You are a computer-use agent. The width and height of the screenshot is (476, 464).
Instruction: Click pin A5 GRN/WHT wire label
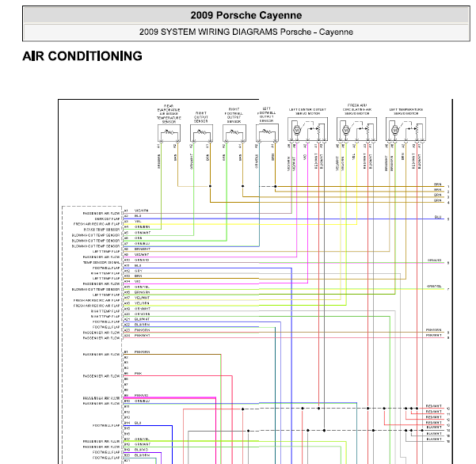(143, 233)
